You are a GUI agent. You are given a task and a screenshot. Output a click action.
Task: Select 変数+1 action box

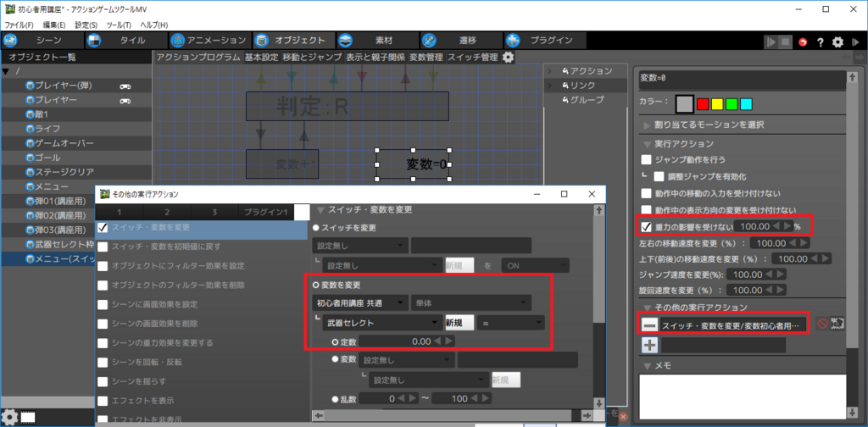tap(282, 164)
